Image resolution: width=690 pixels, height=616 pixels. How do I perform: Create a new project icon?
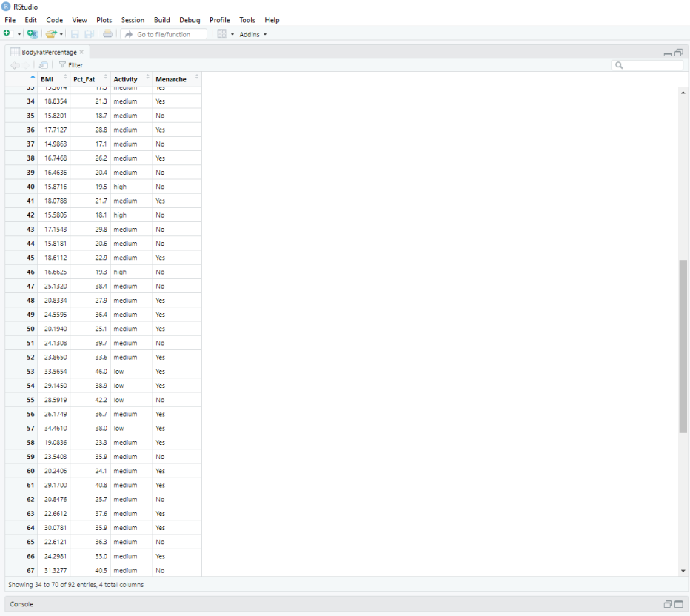(x=31, y=34)
